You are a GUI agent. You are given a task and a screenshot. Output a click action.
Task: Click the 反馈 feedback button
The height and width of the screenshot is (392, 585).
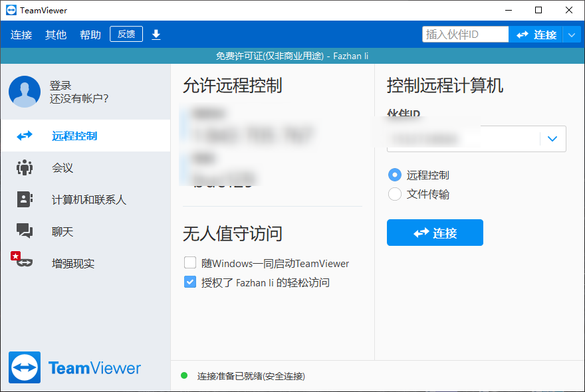click(126, 34)
